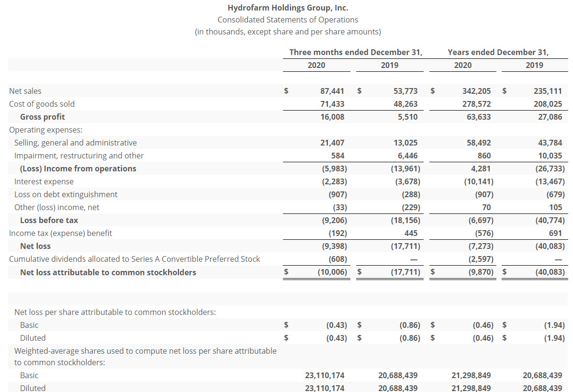
Task: Click the Cumulative dividends Series A Preferred label
Action: click(x=135, y=259)
